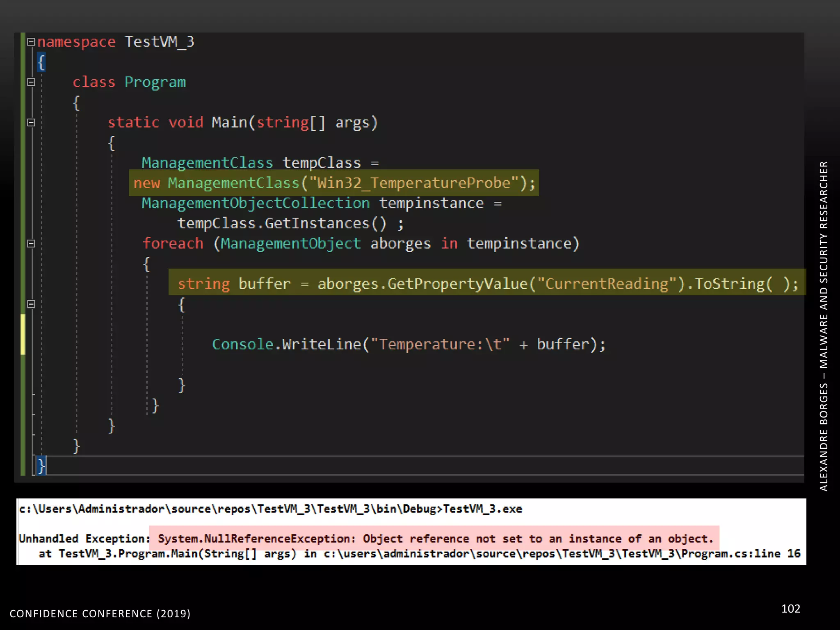Collapse the foreach loop block
The width and height of the screenshot is (840, 630).
pyautogui.click(x=31, y=244)
